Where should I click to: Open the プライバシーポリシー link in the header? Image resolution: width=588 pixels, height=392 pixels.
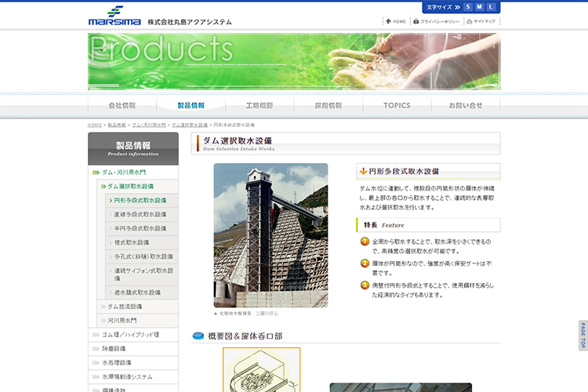pyautogui.click(x=440, y=22)
